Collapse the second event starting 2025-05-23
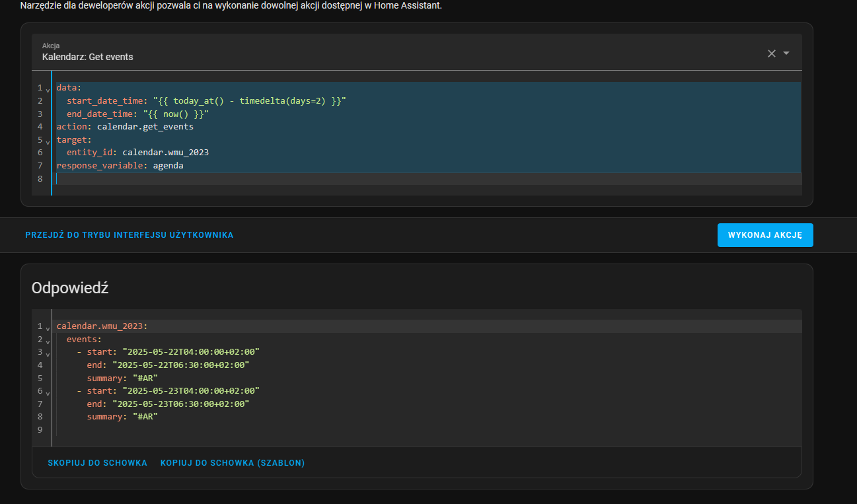857x504 pixels. (x=48, y=392)
